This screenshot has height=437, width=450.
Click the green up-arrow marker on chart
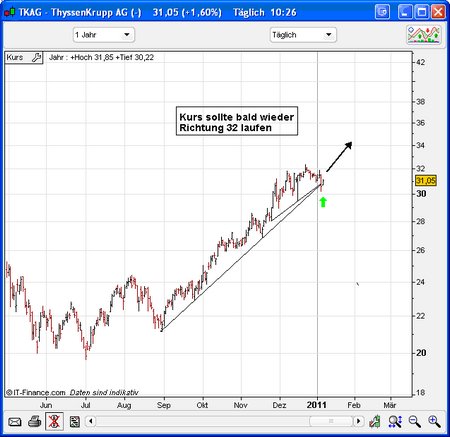323,202
